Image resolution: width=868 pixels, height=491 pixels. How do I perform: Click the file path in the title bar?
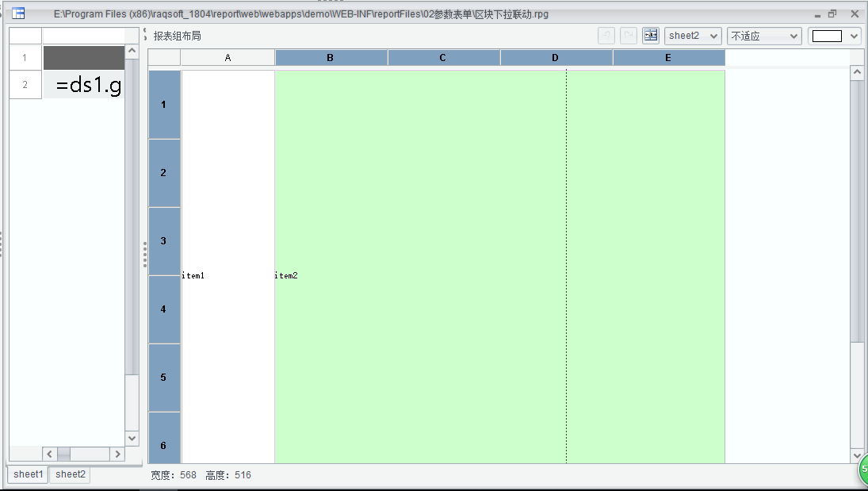click(301, 14)
